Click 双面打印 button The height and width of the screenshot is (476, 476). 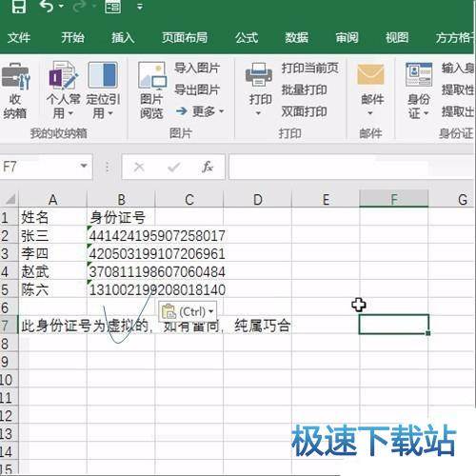(x=304, y=111)
